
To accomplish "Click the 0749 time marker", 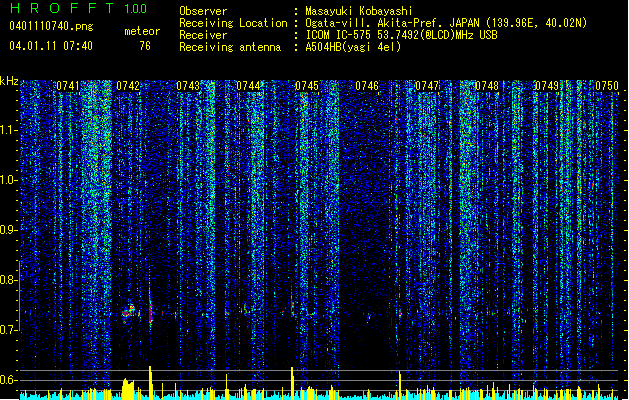I will coord(547,86).
